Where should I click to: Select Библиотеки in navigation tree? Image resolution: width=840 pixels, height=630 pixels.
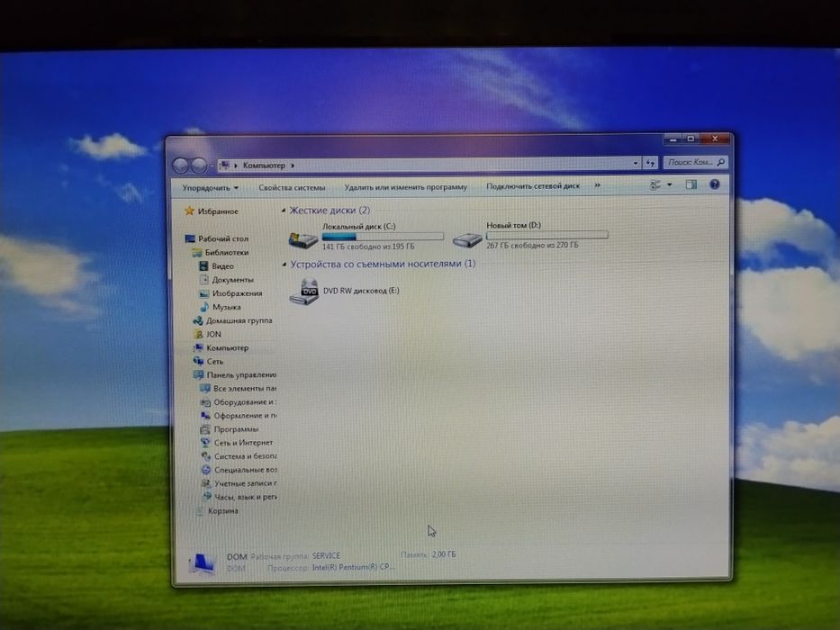click(x=227, y=252)
